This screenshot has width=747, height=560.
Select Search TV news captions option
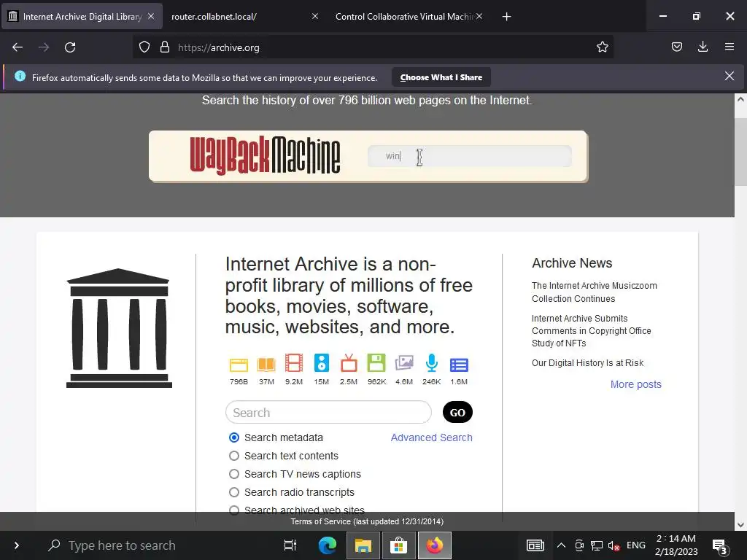coord(234,474)
